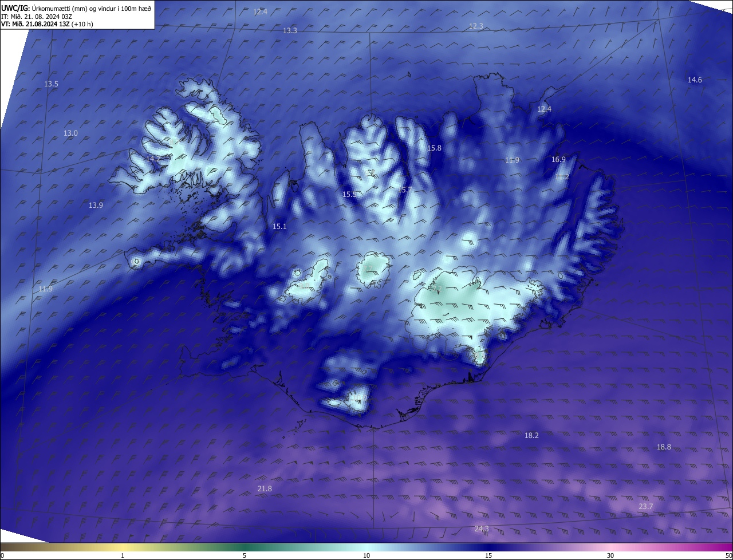Select the 15.5 map value
The image size is (733, 560).
click(x=349, y=195)
